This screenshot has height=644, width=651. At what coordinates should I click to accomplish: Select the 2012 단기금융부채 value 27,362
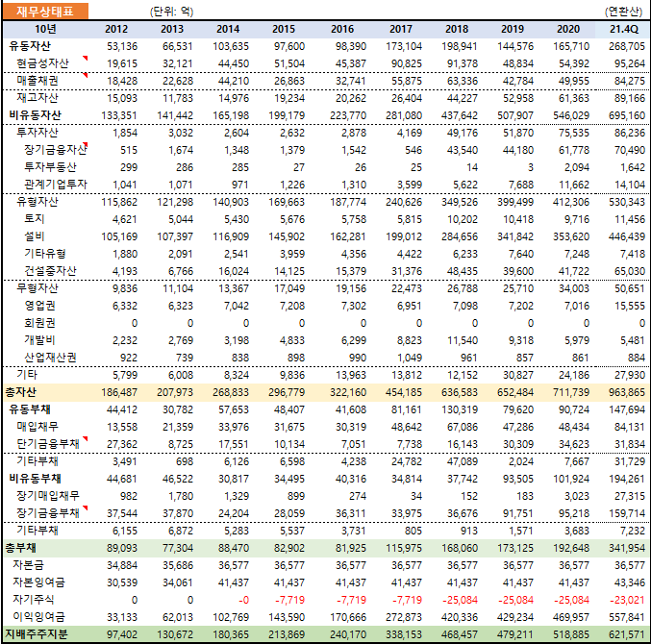122,444
